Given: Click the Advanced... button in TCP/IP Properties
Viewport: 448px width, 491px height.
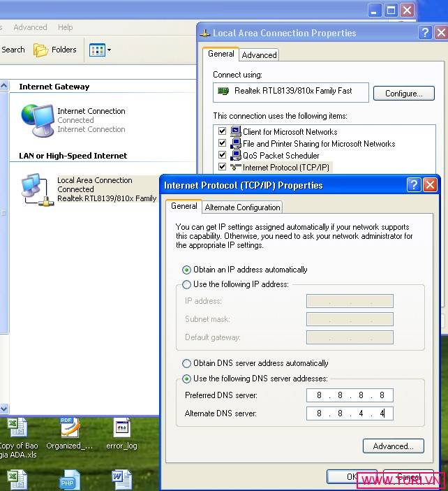Looking at the screenshot, I should tap(394, 446).
